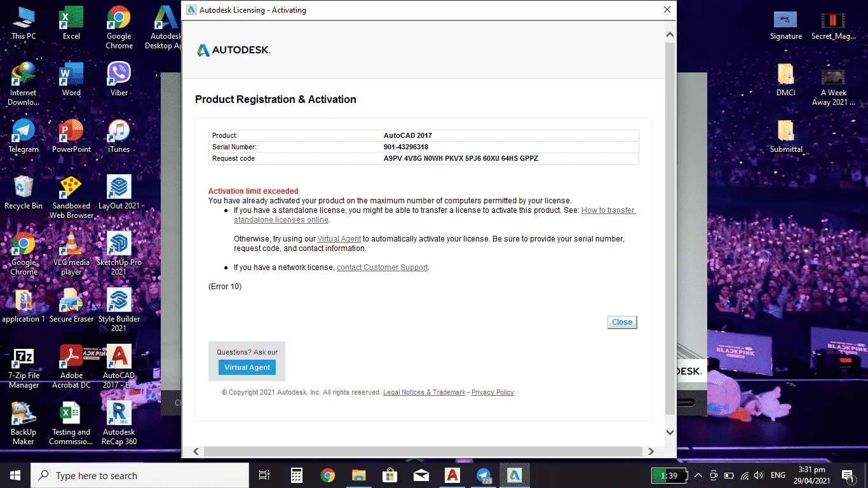The width and height of the screenshot is (868, 488).
Task: Open the 'How to transfer standalone licenses online' link
Action: 435,215
